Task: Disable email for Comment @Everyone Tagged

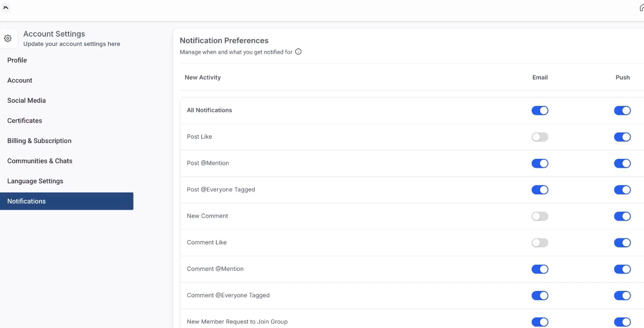Action: 540,295
